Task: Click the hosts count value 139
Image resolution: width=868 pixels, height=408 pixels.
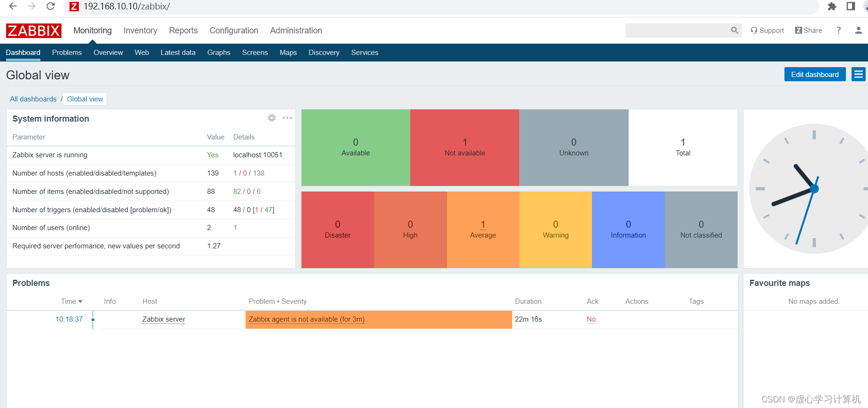Action: [x=213, y=173]
